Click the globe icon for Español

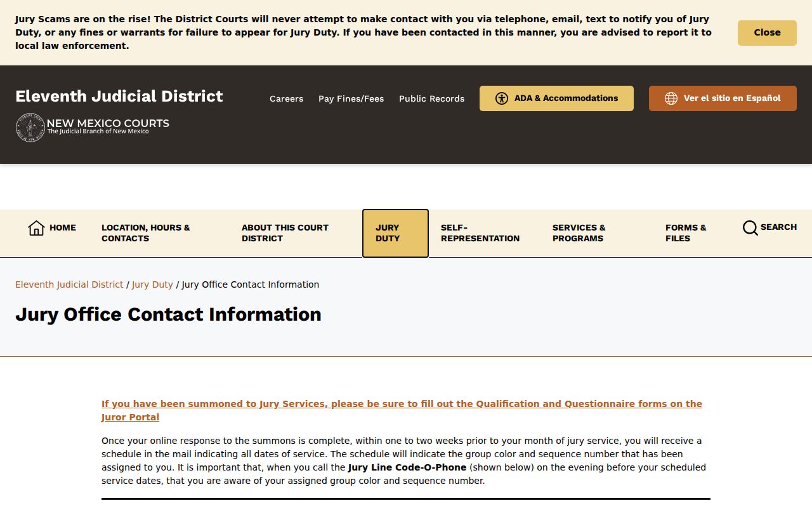pyautogui.click(x=671, y=98)
